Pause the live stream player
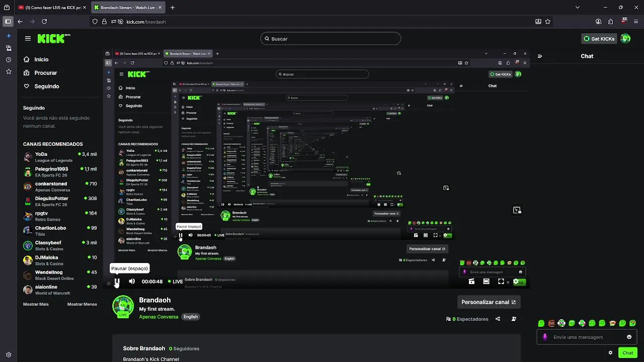Image resolution: width=644 pixels, height=362 pixels. (117, 282)
